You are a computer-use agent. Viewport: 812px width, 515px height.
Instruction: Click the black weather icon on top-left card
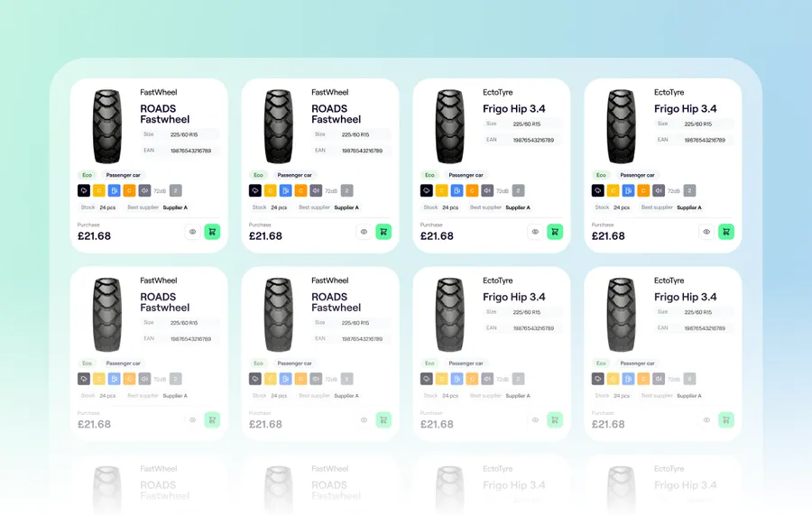[84, 190]
